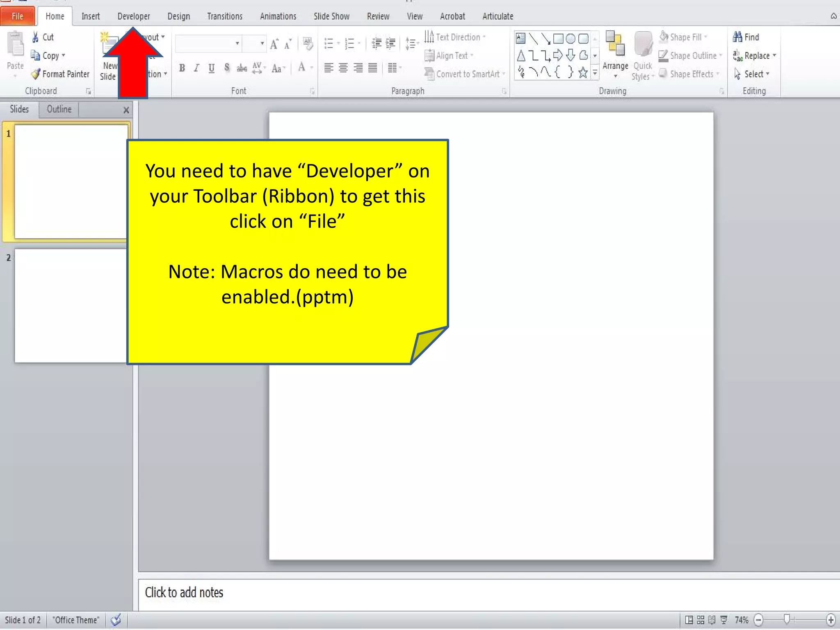Click the Replace button

coord(754,55)
